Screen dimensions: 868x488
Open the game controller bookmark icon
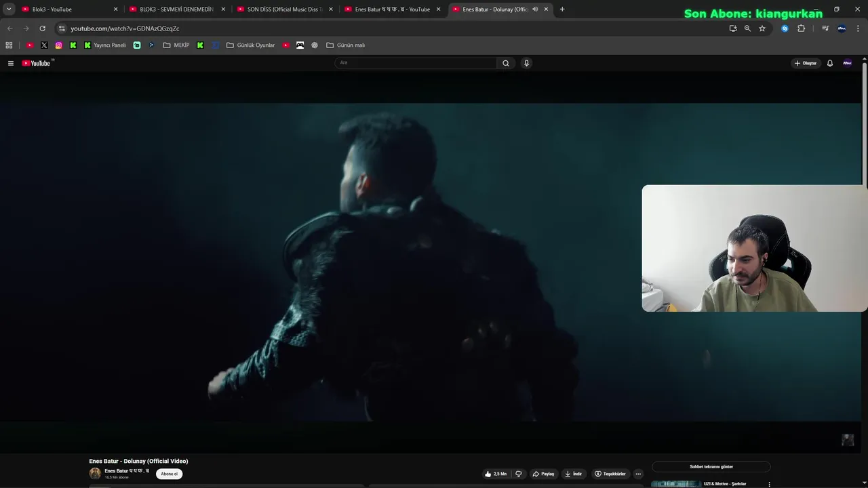click(x=300, y=45)
